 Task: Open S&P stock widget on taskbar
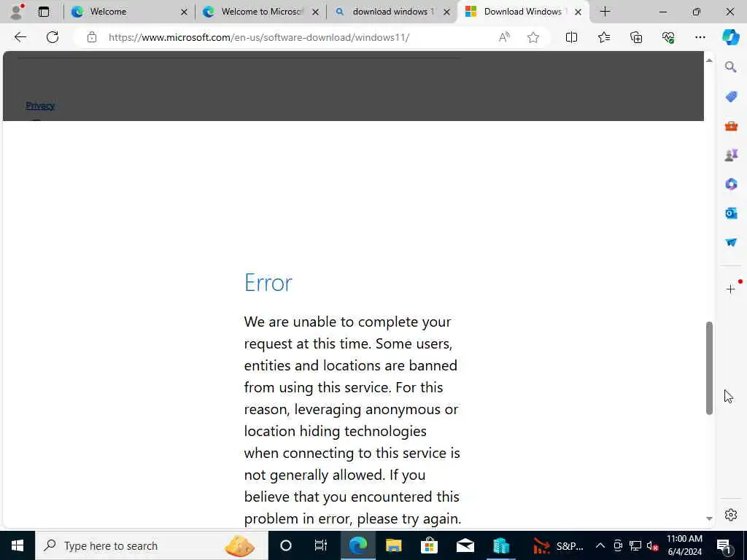[x=558, y=545]
